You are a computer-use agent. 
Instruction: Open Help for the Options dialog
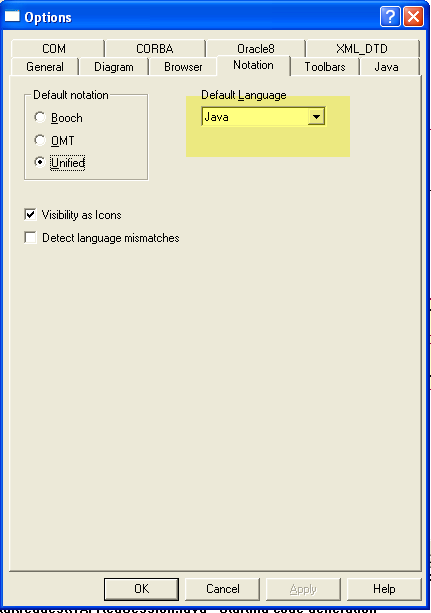tap(384, 589)
